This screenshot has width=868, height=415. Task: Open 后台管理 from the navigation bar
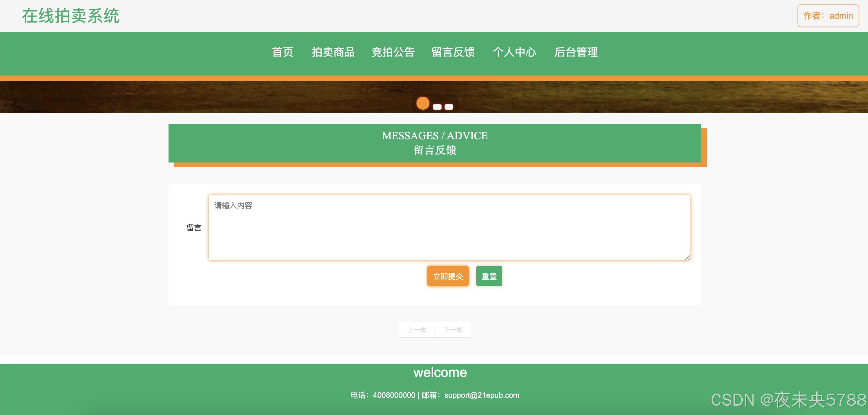(576, 52)
